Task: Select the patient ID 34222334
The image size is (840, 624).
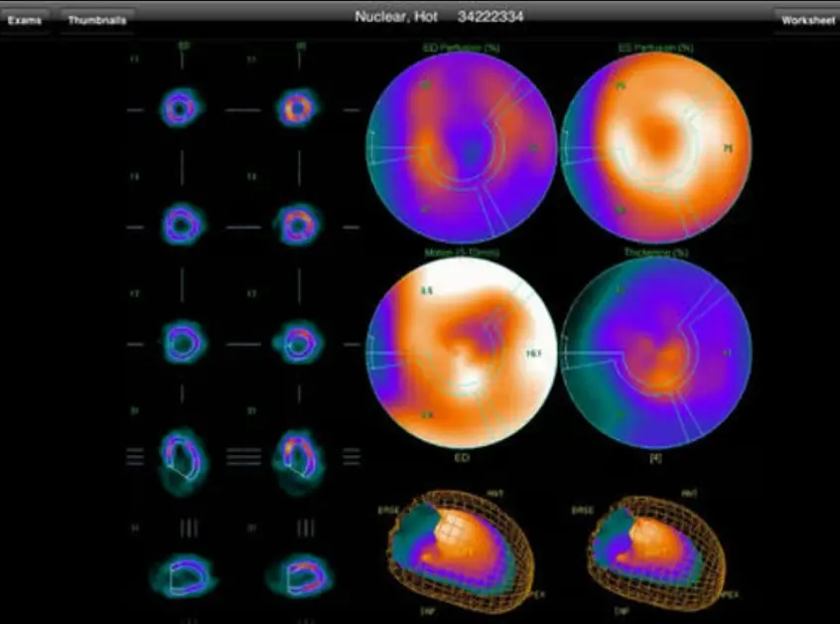Action: click(490, 16)
